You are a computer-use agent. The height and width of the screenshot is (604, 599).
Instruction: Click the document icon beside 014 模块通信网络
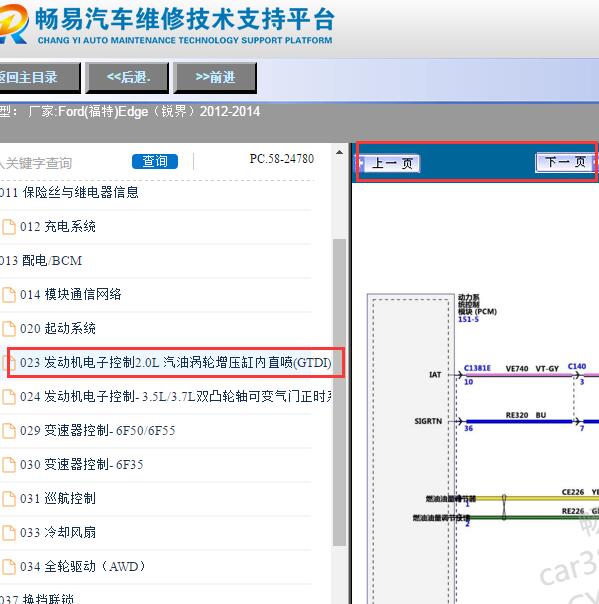tap(9, 295)
